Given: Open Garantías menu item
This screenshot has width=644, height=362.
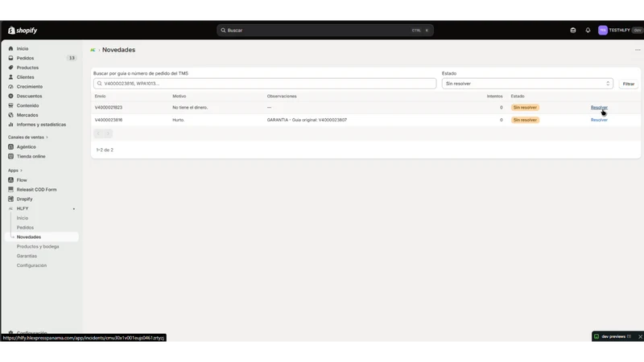Looking at the screenshot, I should [27, 256].
